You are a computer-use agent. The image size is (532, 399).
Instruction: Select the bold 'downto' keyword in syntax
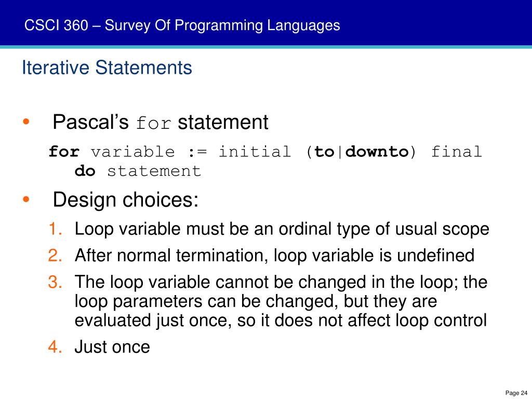point(377,151)
